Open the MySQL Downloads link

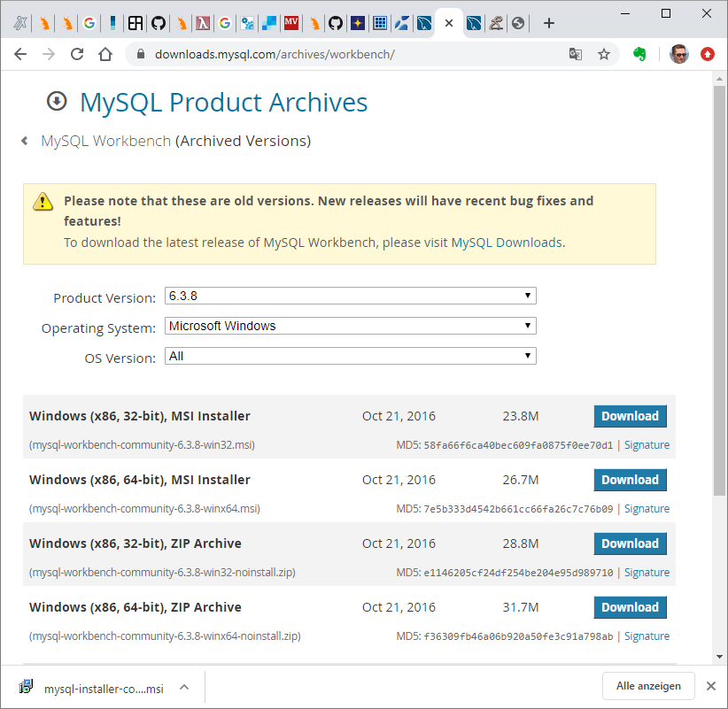coord(507,243)
